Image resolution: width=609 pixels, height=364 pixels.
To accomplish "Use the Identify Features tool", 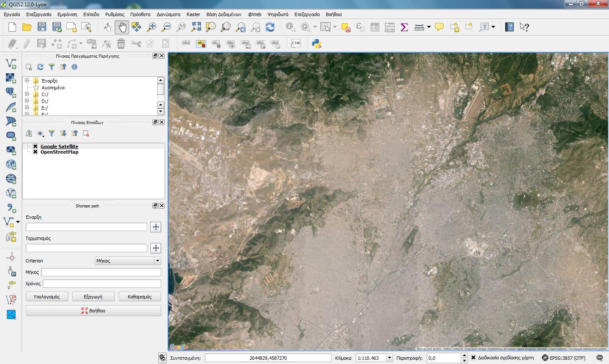I will [x=290, y=27].
